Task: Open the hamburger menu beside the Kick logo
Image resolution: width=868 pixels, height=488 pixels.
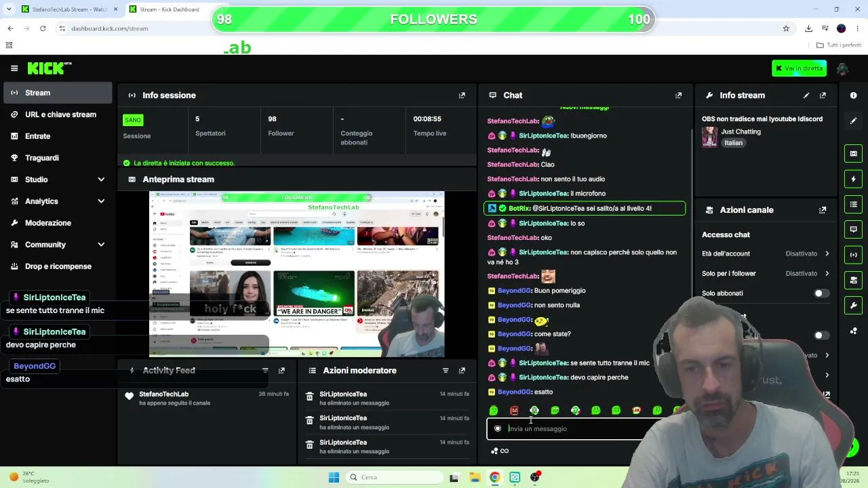Action: pyautogui.click(x=14, y=68)
